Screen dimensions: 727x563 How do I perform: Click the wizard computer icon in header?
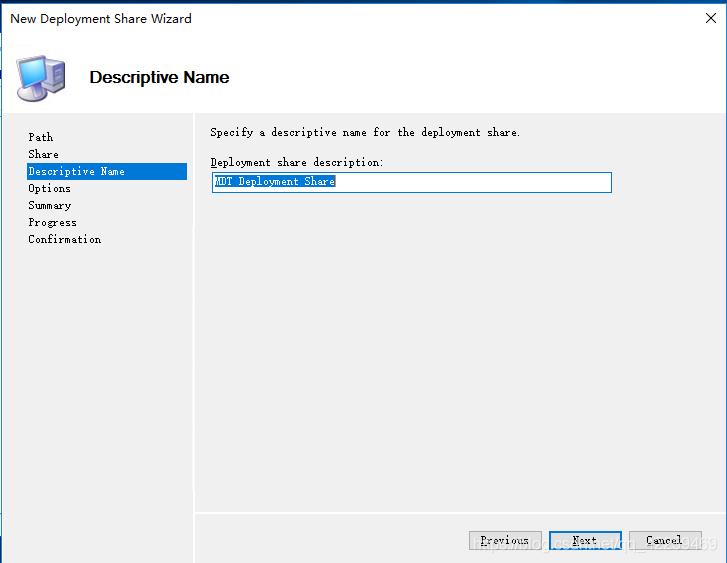(x=40, y=77)
